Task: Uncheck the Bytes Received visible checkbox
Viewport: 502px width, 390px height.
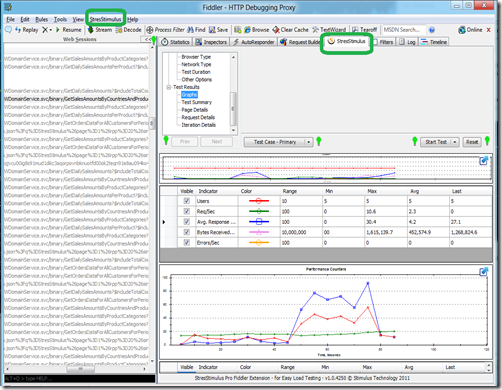Action: click(x=187, y=232)
